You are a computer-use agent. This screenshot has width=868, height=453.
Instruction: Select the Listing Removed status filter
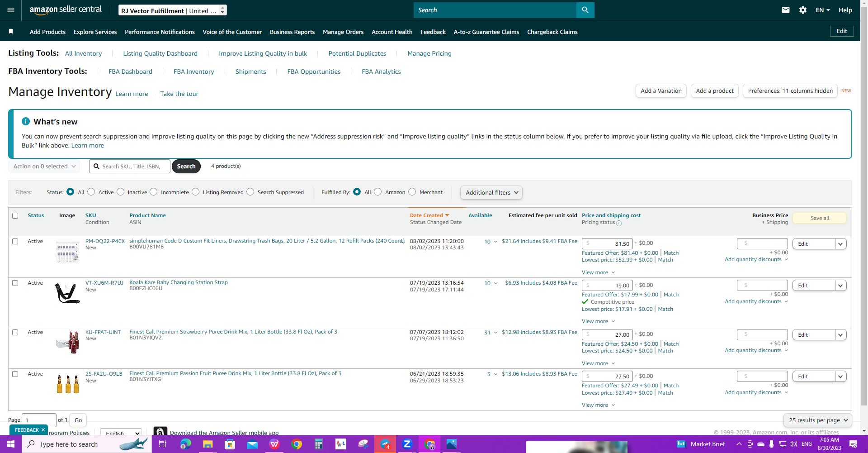pyautogui.click(x=196, y=192)
